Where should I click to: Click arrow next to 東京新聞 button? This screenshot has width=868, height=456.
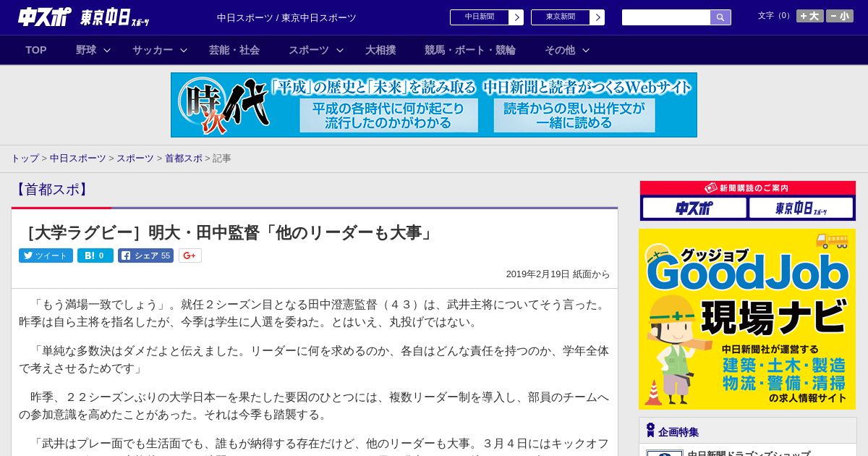[597, 17]
